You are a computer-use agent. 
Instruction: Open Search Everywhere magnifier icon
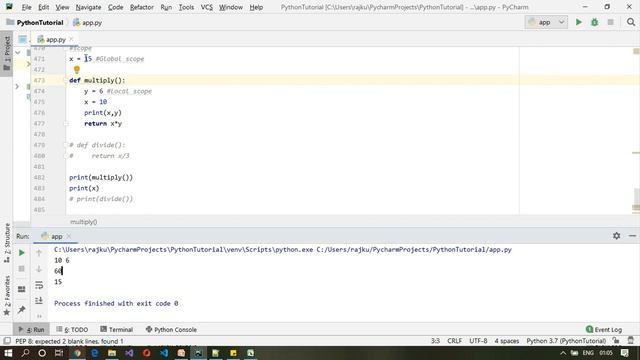click(631, 22)
